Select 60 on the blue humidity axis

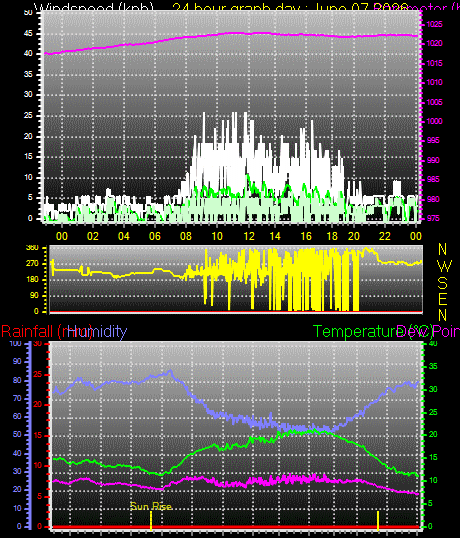click(17, 417)
